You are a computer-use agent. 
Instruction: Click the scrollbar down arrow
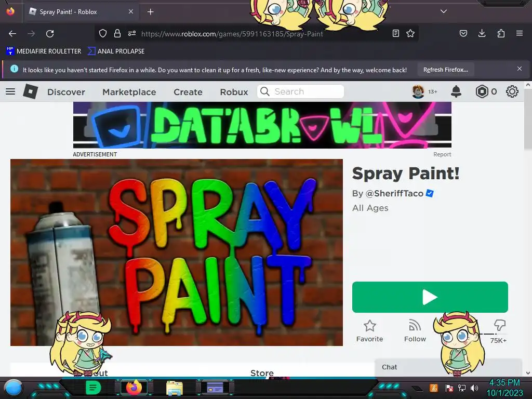click(x=528, y=373)
